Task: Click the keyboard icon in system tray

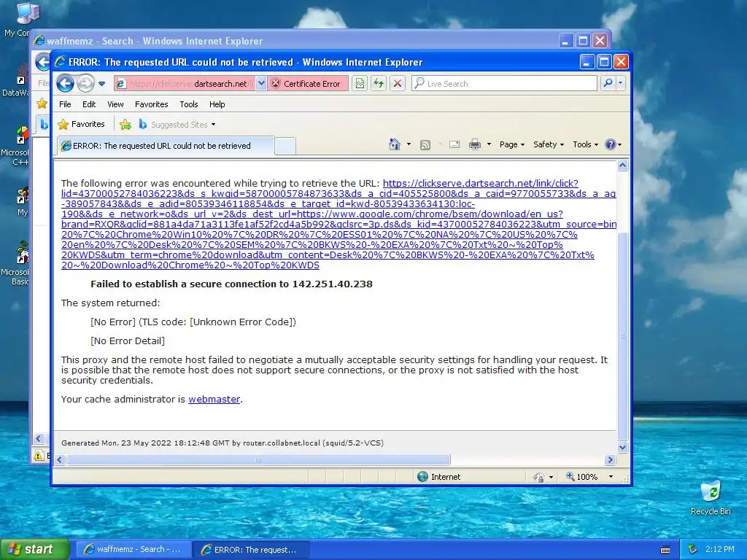Action: tap(665, 550)
